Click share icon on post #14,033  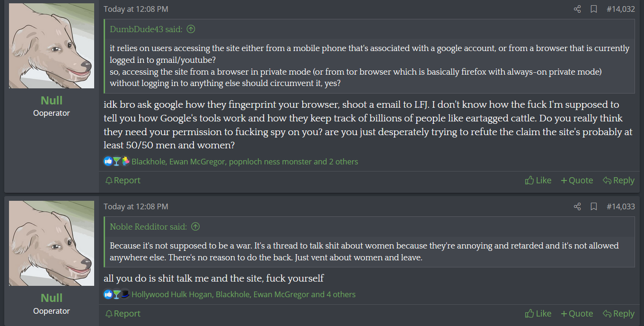[577, 206]
